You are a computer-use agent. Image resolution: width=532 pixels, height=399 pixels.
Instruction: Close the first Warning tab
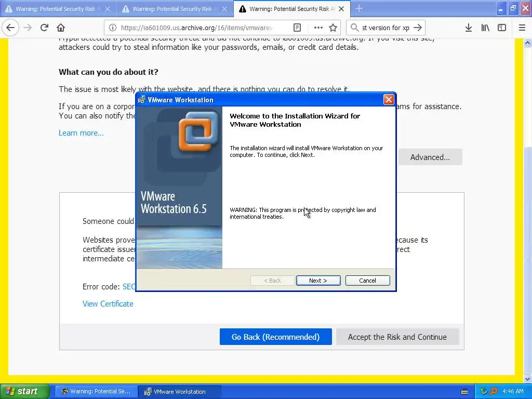[x=108, y=9]
